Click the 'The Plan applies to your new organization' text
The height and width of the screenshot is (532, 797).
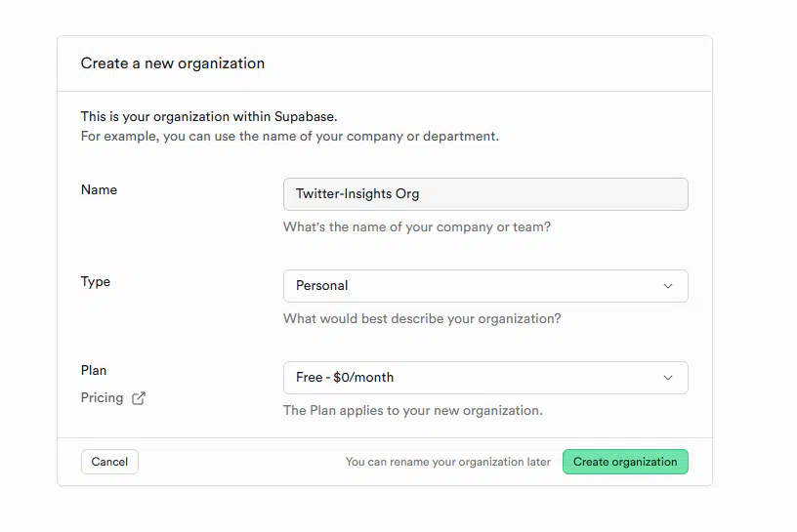click(413, 411)
